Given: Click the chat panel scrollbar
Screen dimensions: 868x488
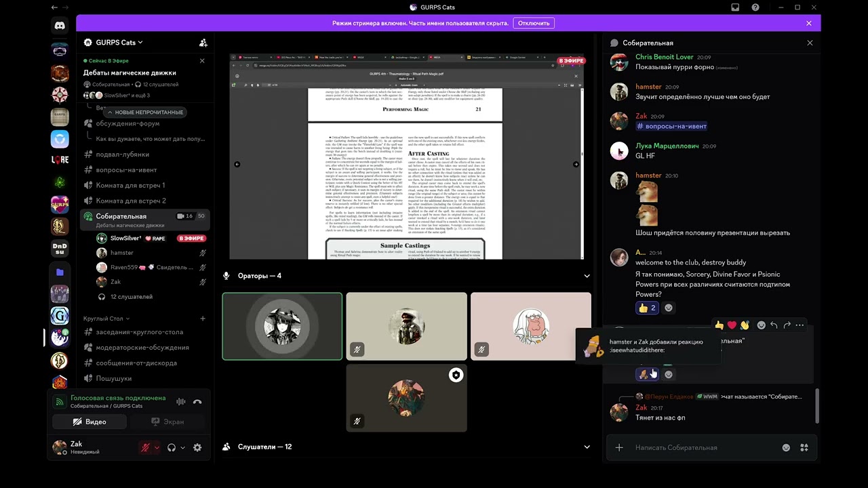Looking at the screenshot, I should [816, 405].
